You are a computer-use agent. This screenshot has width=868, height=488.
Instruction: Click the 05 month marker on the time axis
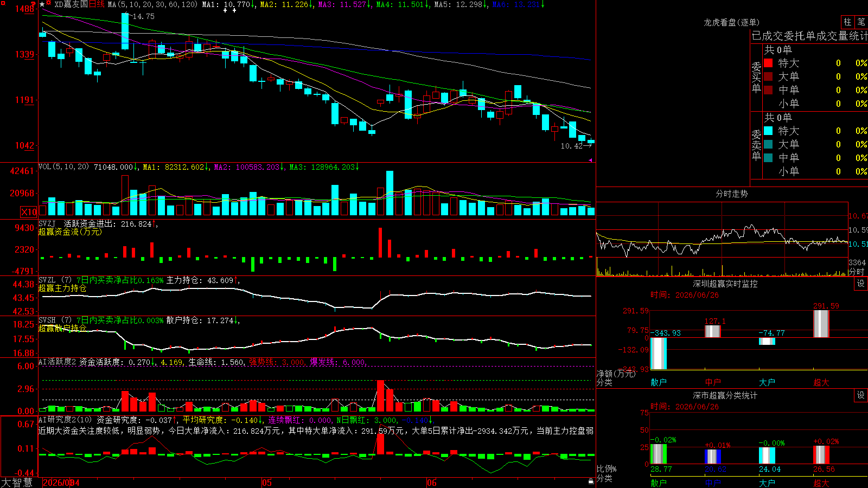click(x=266, y=483)
